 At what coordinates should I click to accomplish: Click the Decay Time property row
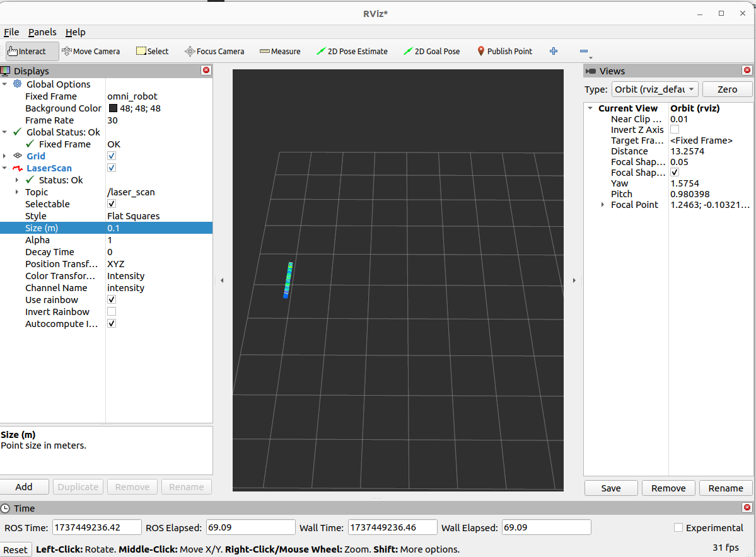106,252
